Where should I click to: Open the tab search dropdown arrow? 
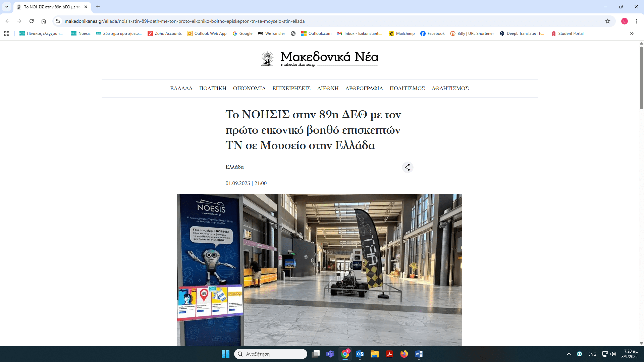tap(7, 7)
